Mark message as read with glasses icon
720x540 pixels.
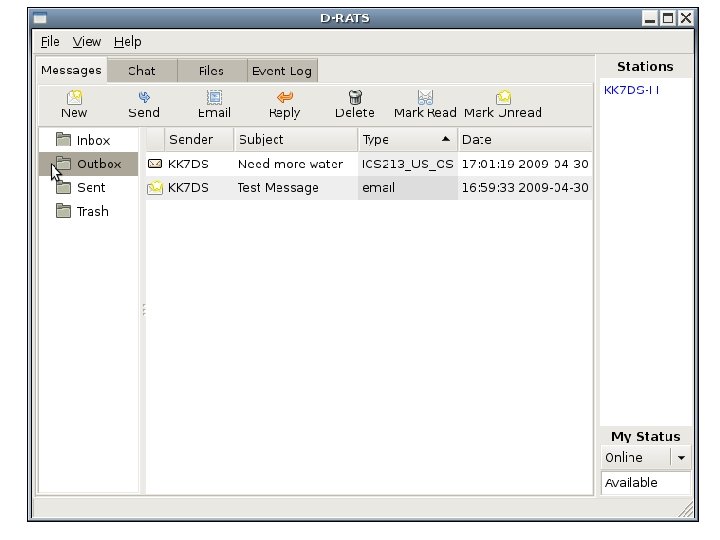(425, 105)
